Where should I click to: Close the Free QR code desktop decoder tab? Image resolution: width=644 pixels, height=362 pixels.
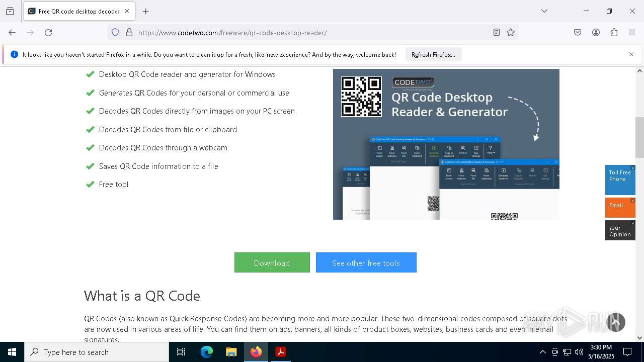coord(127,11)
